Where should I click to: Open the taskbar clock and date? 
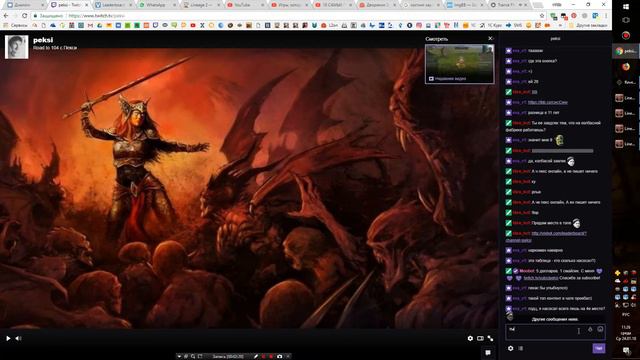(x=626, y=332)
